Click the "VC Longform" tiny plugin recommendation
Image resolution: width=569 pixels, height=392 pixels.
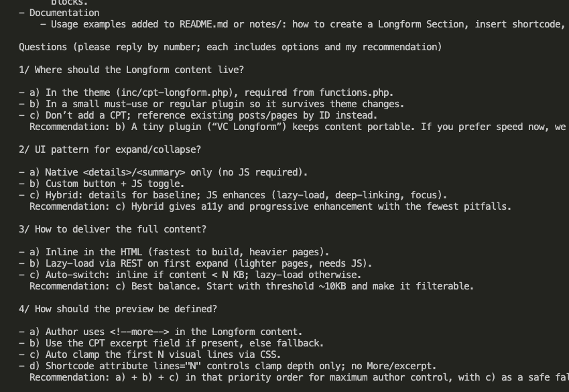295,127
